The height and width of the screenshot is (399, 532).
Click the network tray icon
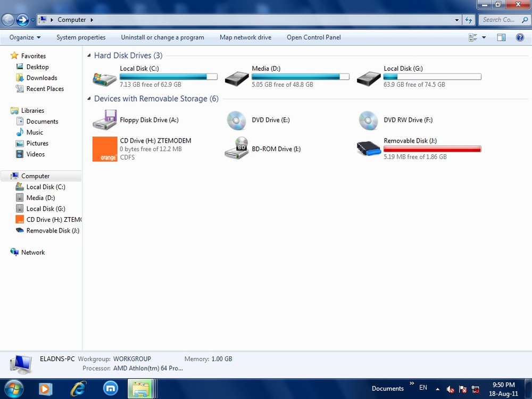(475, 389)
